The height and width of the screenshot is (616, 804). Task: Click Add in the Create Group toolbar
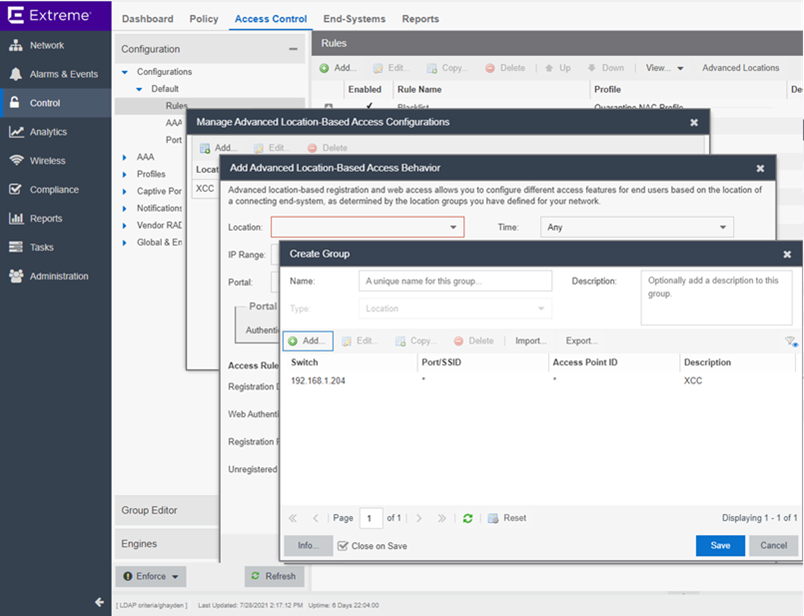308,341
